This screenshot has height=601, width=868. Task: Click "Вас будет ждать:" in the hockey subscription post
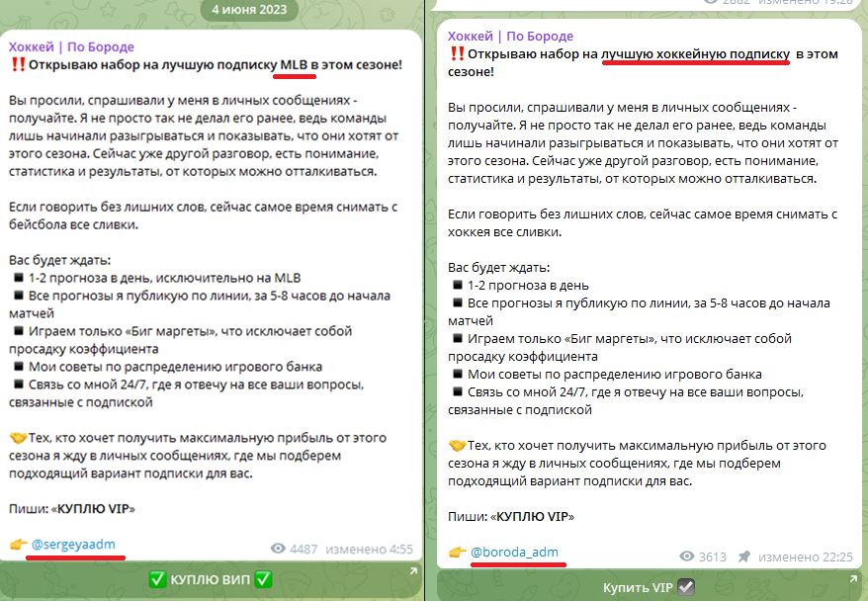(x=499, y=268)
